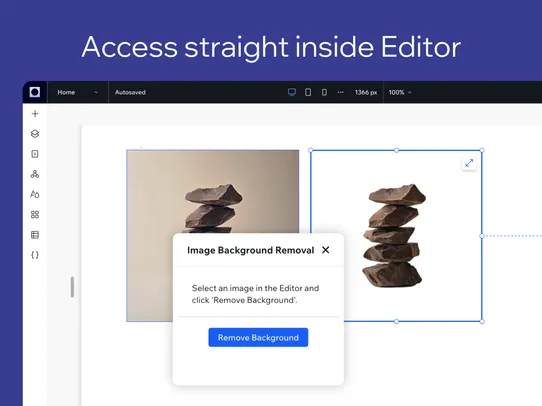This screenshot has height=406, width=542.
Task: Open the Apps grid icon in sidebar
Action: click(x=35, y=215)
